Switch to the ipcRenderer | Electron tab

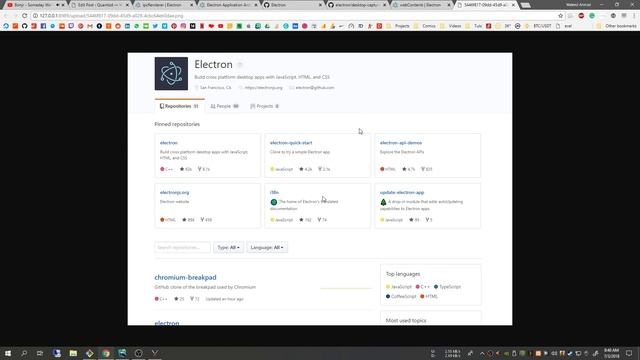[x=164, y=5]
